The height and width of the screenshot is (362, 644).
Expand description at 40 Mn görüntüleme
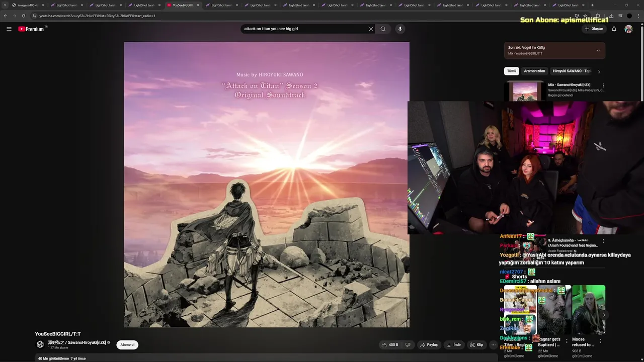[62, 358]
